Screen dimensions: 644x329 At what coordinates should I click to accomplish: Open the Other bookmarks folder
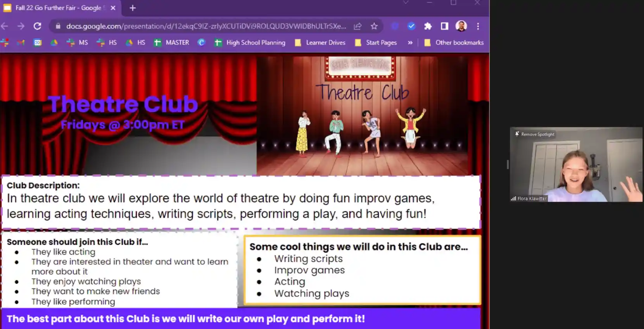(454, 43)
